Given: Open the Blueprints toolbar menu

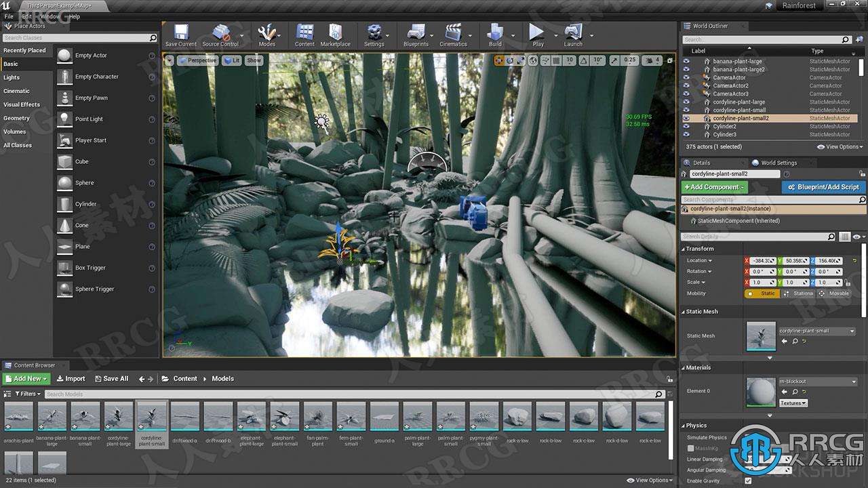Looking at the screenshot, I should pos(416,35).
